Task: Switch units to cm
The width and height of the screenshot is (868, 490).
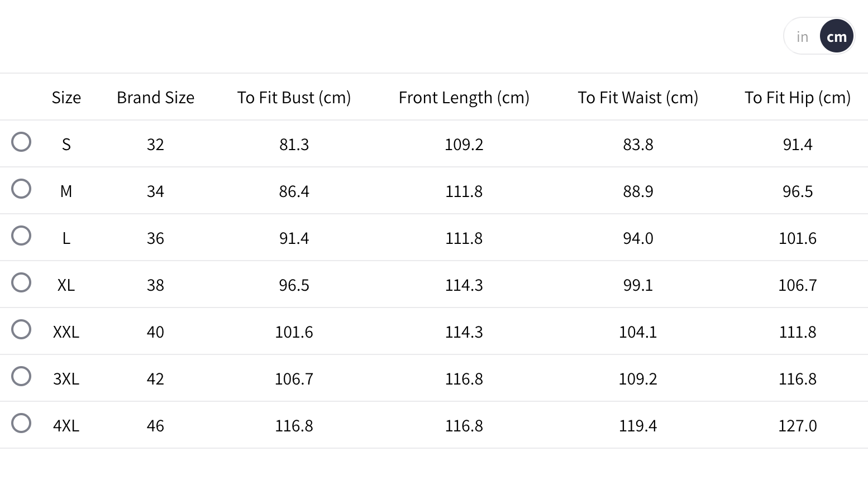Action: [836, 37]
